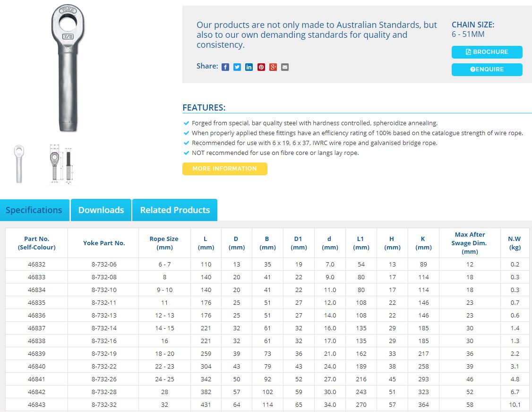
Task: Click Yoke part number 8-732-10
Action: click(x=104, y=290)
